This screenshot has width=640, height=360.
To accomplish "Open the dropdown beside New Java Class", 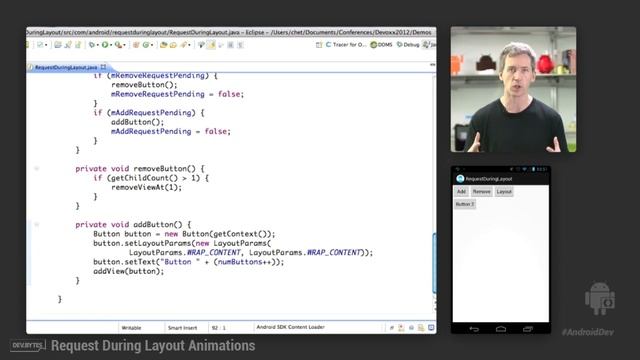I will coord(152,45).
